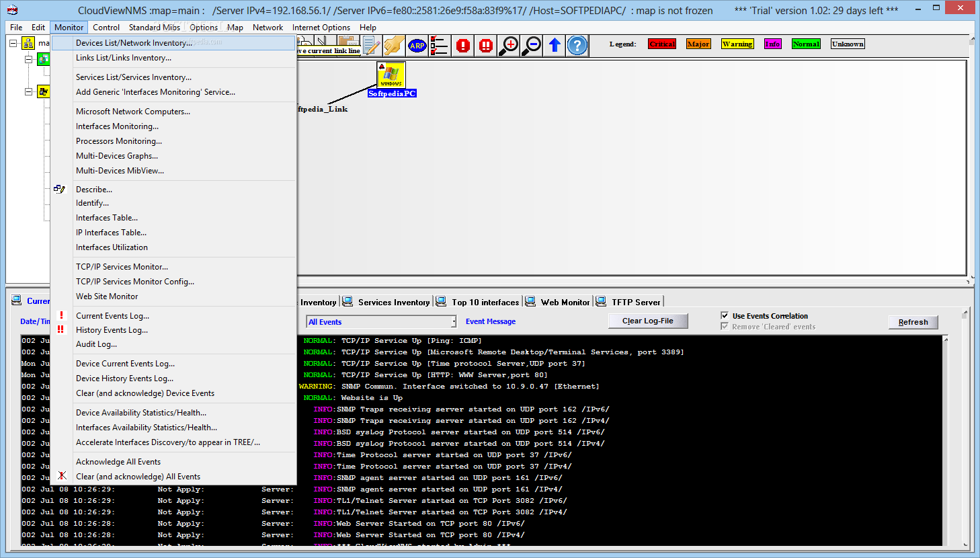Open History Events Log menu entry
980x558 pixels.
[173, 330]
